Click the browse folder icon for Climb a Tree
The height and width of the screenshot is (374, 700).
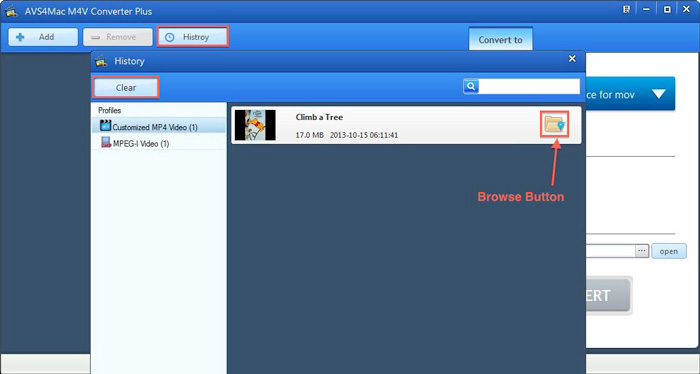coord(554,125)
